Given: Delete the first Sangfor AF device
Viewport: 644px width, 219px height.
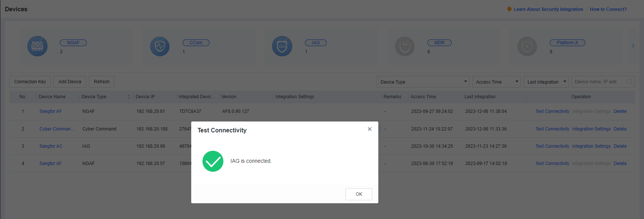Looking at the screenshot, I should 620,111.
